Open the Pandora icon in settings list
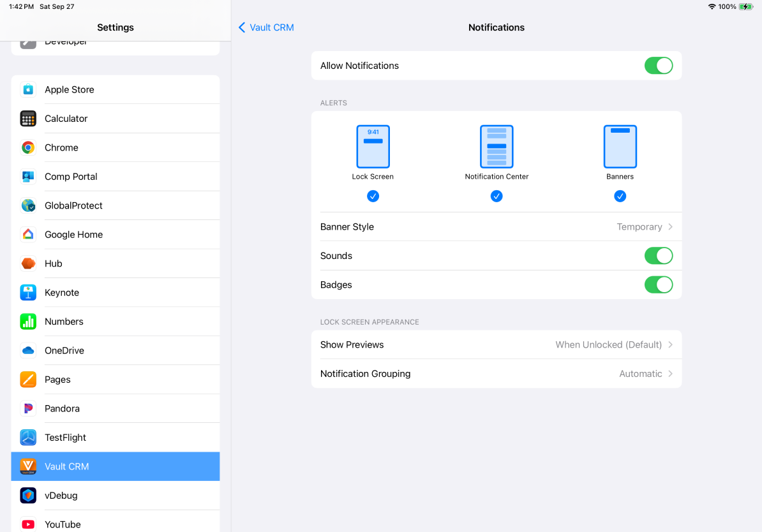The height and width of the screenshot is (532, 762). [28, 409]
